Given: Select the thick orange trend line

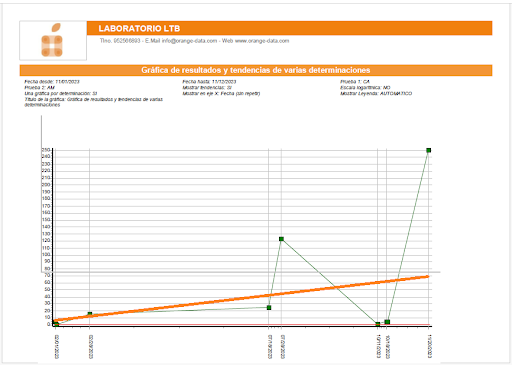Looking at the screenshot, I should tap(242, 298).
